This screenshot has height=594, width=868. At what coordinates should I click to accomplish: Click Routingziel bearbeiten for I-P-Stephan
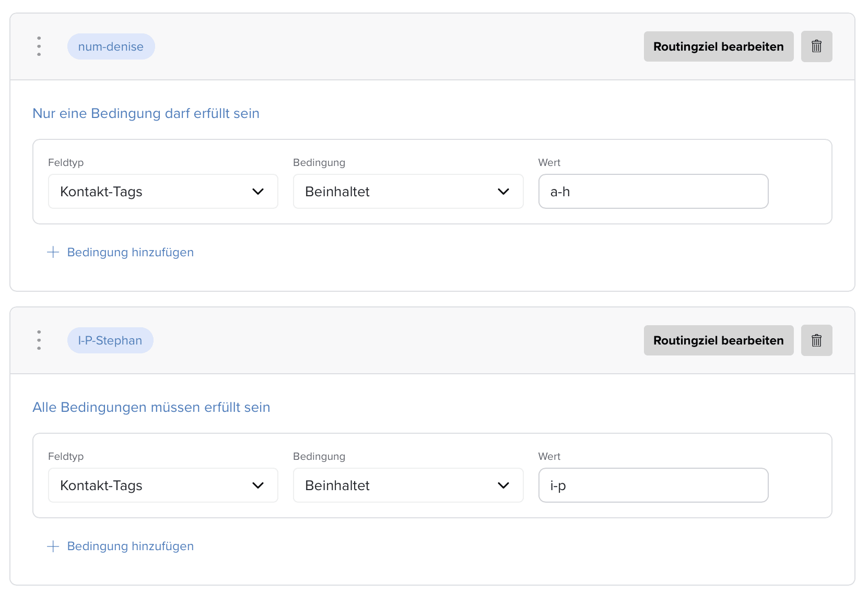(718, 340)
